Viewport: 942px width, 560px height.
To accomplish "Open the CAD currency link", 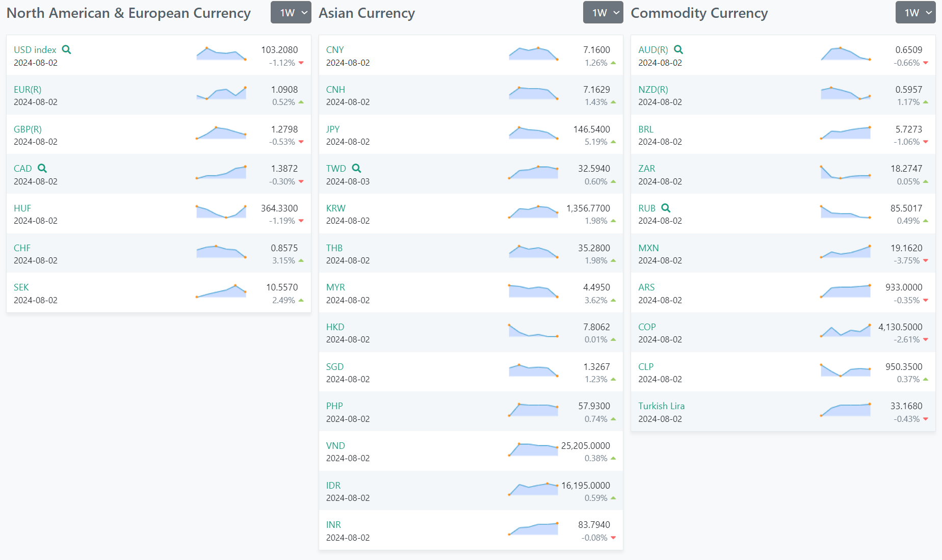I will click(23, 168).
